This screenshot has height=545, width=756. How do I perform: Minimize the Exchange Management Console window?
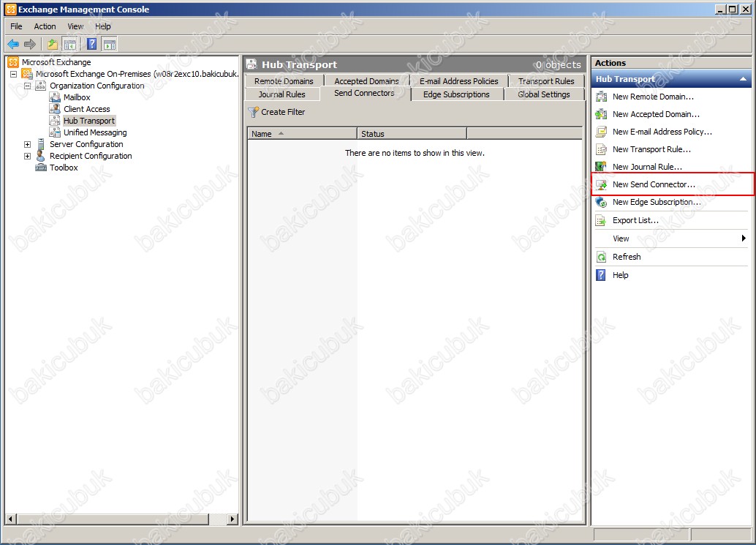pos(721,10)
